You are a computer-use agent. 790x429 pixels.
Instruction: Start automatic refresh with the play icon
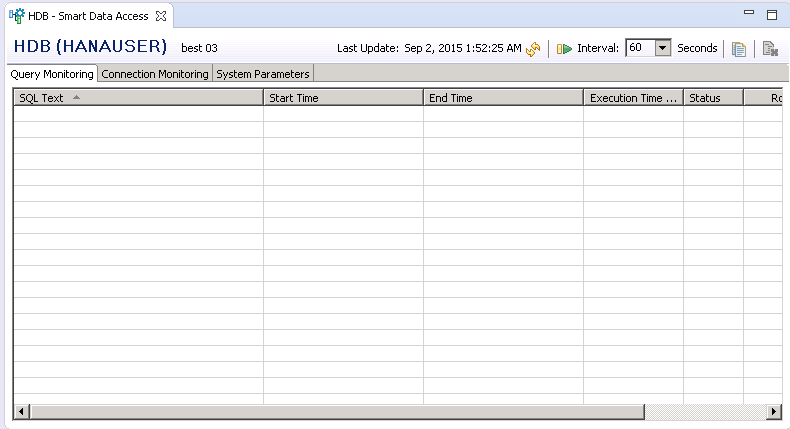coord(565,48)
